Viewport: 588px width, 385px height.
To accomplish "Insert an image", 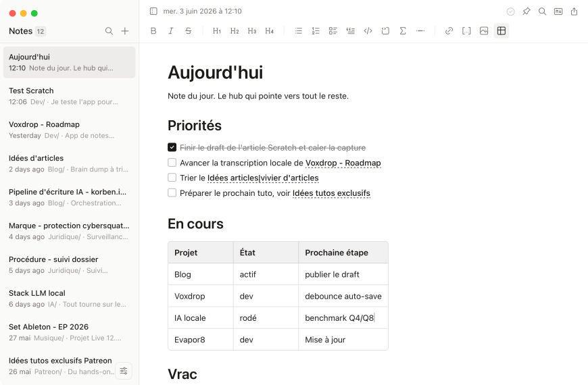I will (484, 31).
